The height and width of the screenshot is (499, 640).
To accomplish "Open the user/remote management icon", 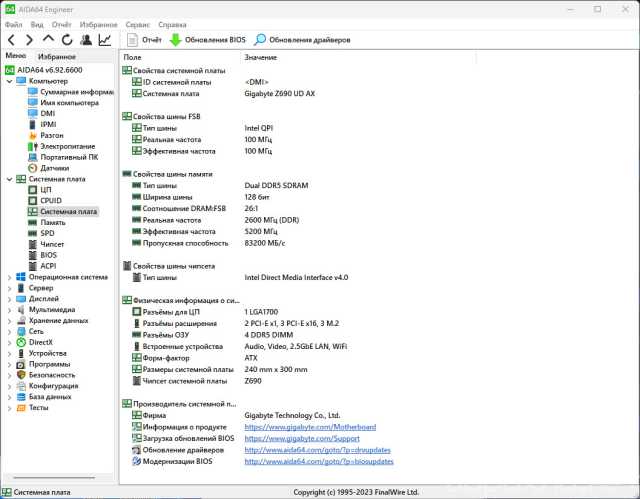I will [86, 40].
